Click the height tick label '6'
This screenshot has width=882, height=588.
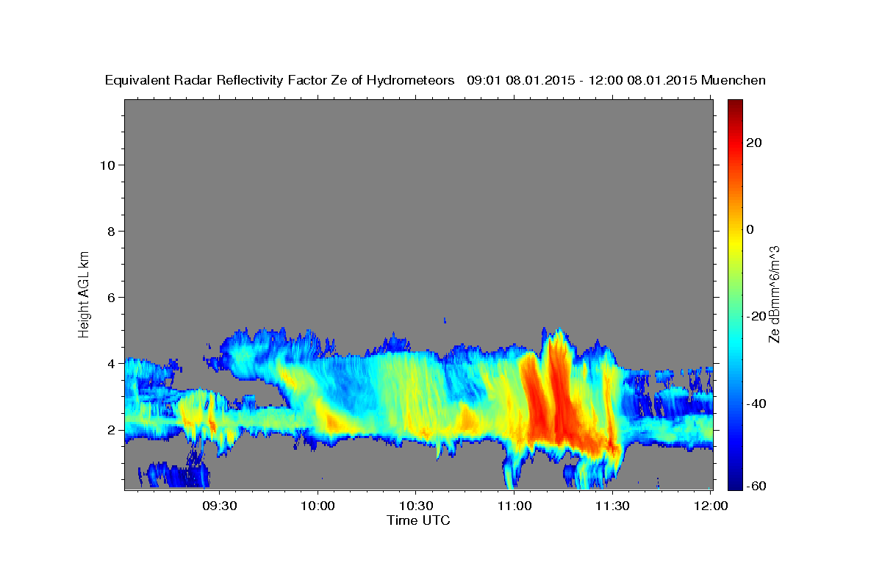pos(111,297)
